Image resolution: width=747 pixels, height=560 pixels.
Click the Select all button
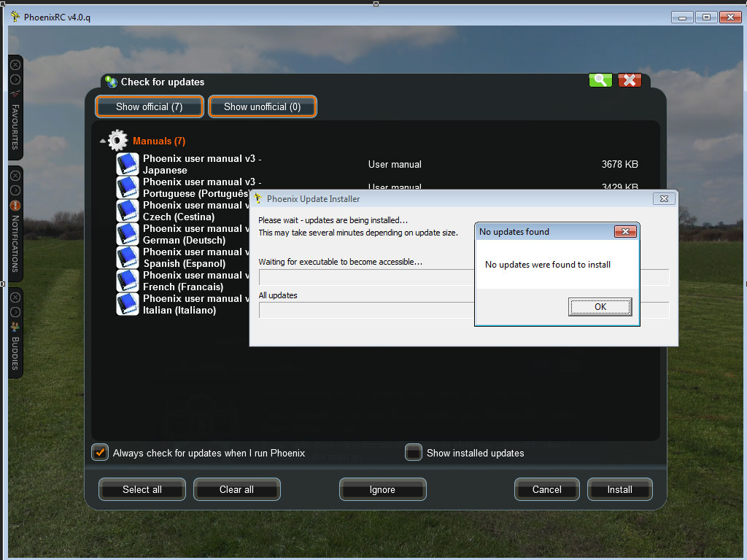tap(142, 489)
